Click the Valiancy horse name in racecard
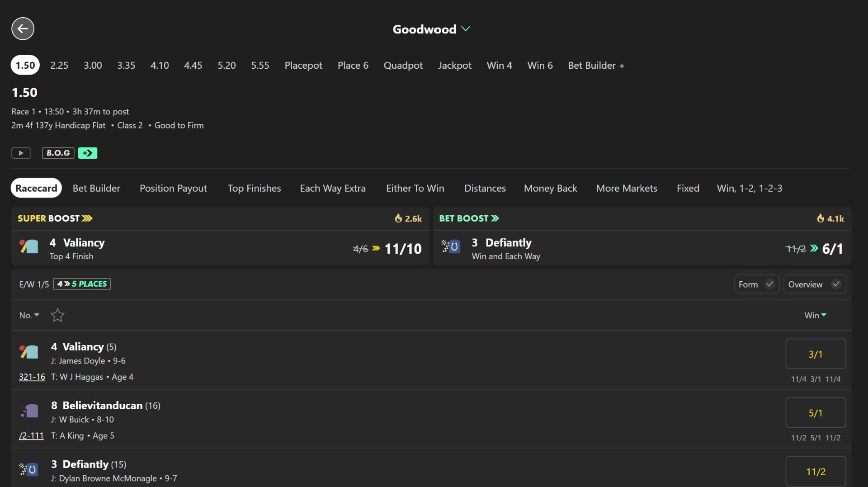 pyautogui.click(x=83, y=347)
